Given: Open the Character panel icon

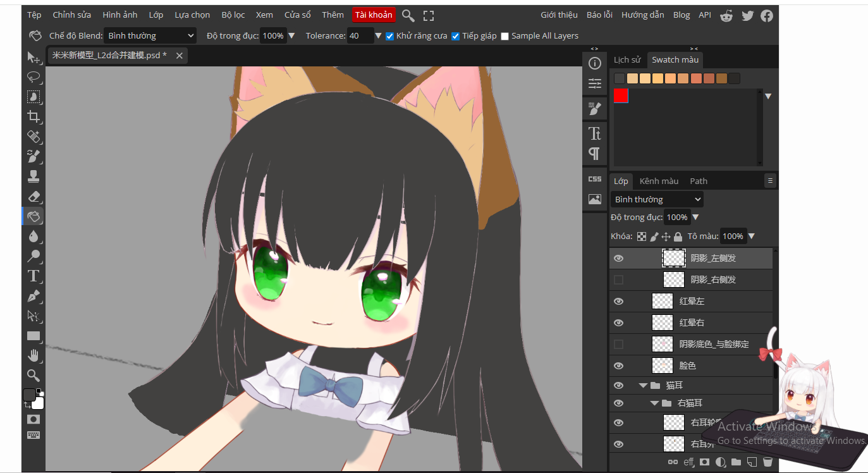Looking at the screenshot, I should point(595,133).
